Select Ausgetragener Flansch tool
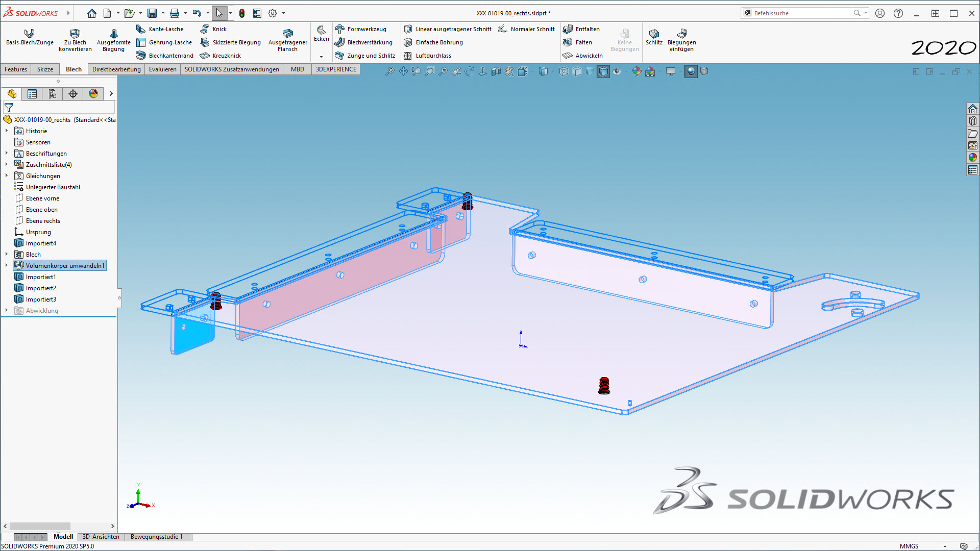980x551 pixels. coord(287,40)
